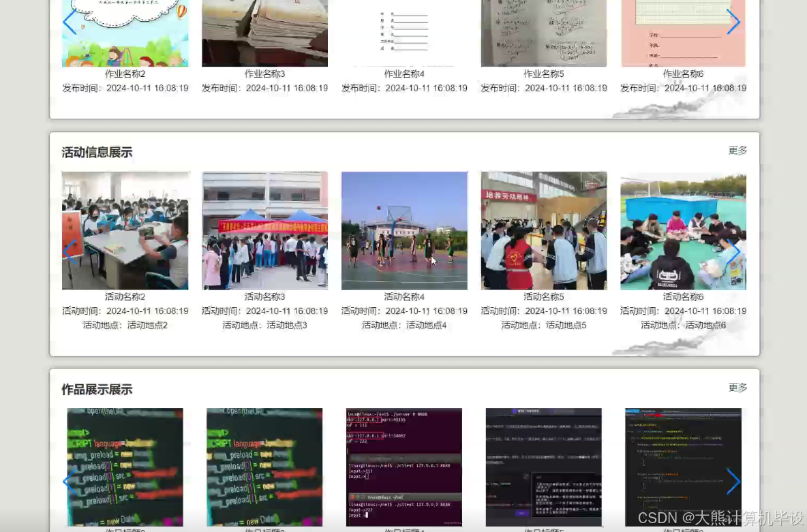
Task: Open the purple terminal work thumbnail
Action: pos(405,467)
